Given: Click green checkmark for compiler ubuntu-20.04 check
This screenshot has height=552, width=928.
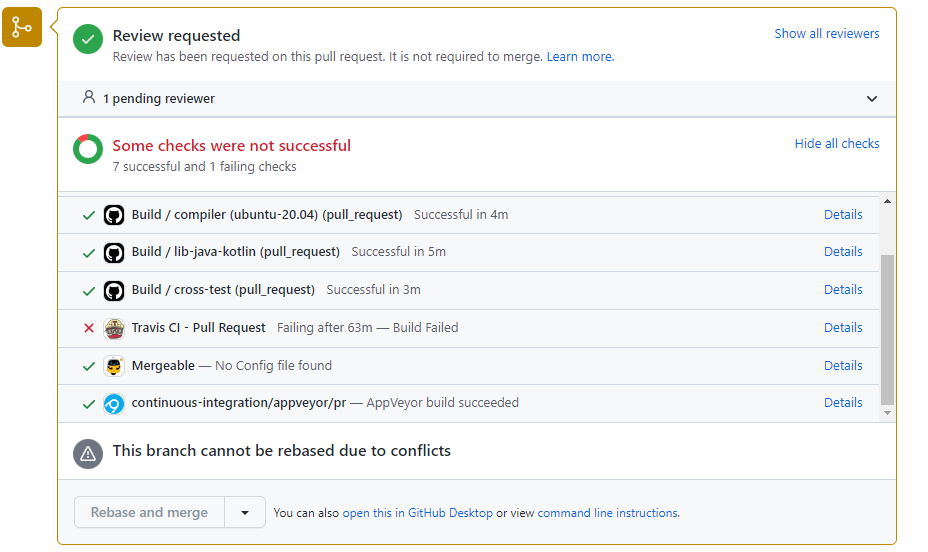Looking at the screenshot, I should tap(89, 215).
